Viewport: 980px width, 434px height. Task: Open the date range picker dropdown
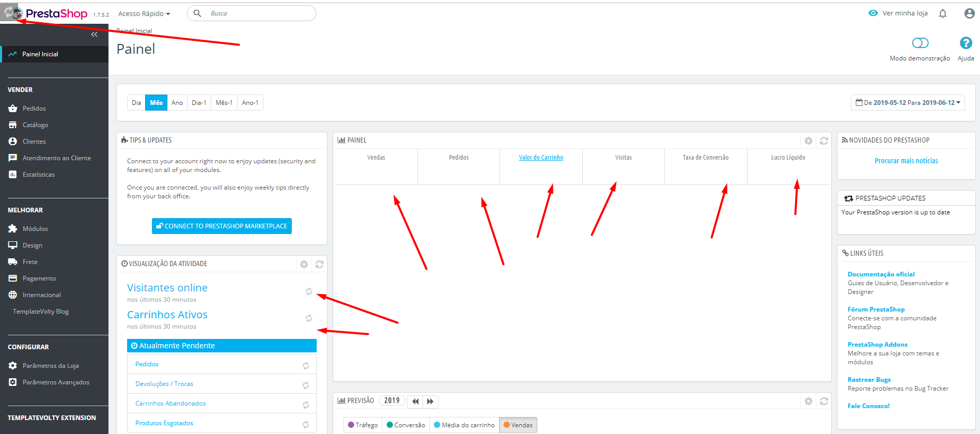908,103
